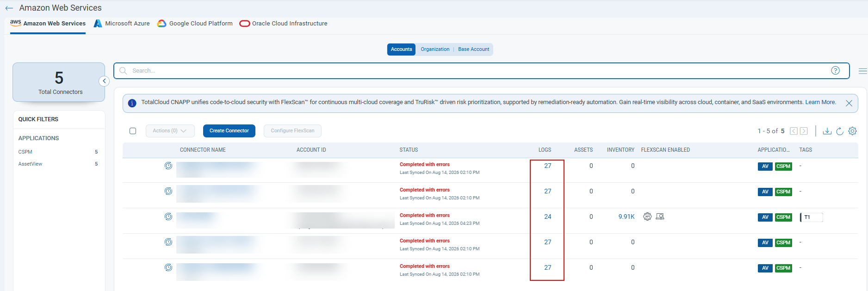
Task: Click AV badge in second row
Action: [x=765, y=192]
